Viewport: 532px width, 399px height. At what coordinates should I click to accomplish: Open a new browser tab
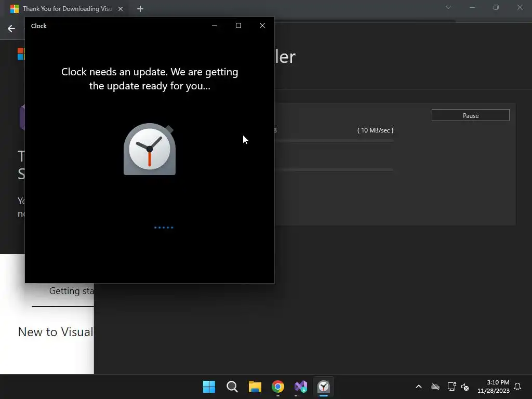coord(140,9)
